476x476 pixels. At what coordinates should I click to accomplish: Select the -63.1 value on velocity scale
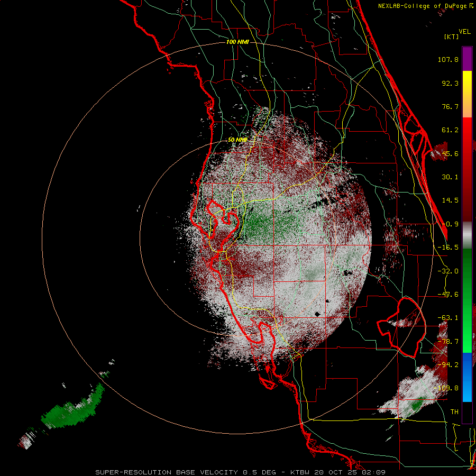(x=448, y=318)
